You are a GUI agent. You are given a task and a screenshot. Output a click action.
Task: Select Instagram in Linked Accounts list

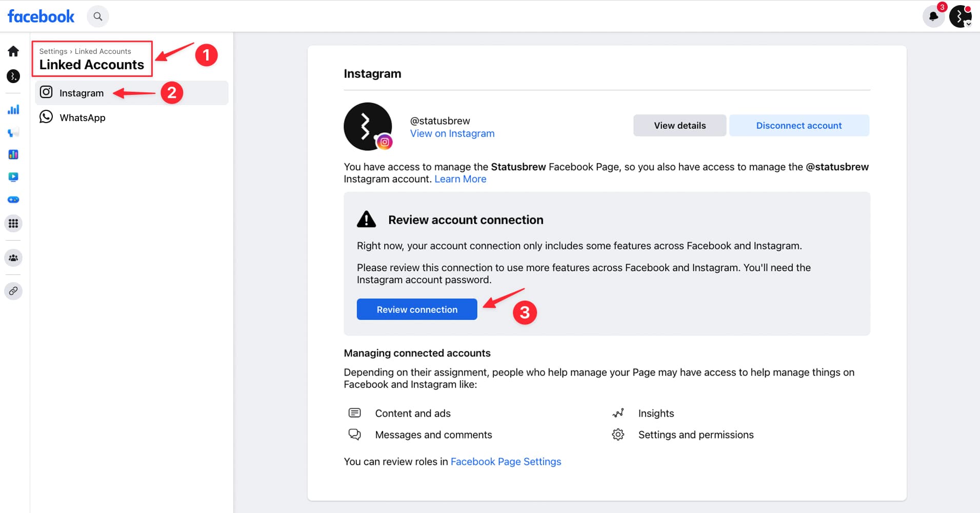pos(131,93)
